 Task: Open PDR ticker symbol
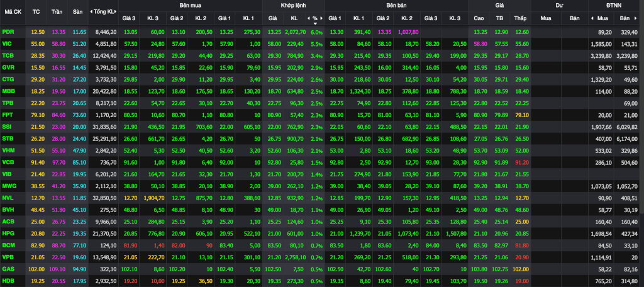pyautogui.click(x=8, y=32)
